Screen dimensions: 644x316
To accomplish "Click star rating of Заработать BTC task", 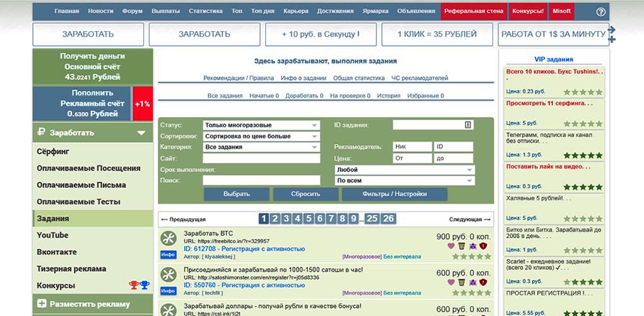I will click(472, 257).
